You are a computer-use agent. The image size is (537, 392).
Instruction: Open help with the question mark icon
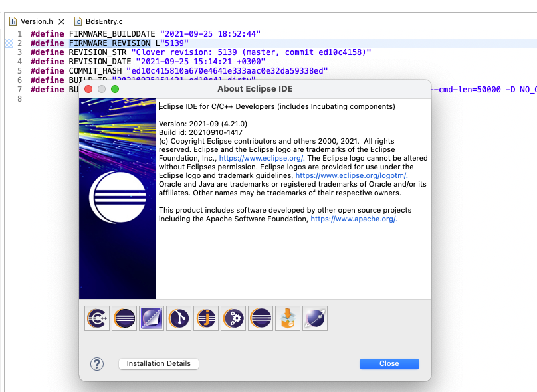pyautogui.click(x=97, y=364)
